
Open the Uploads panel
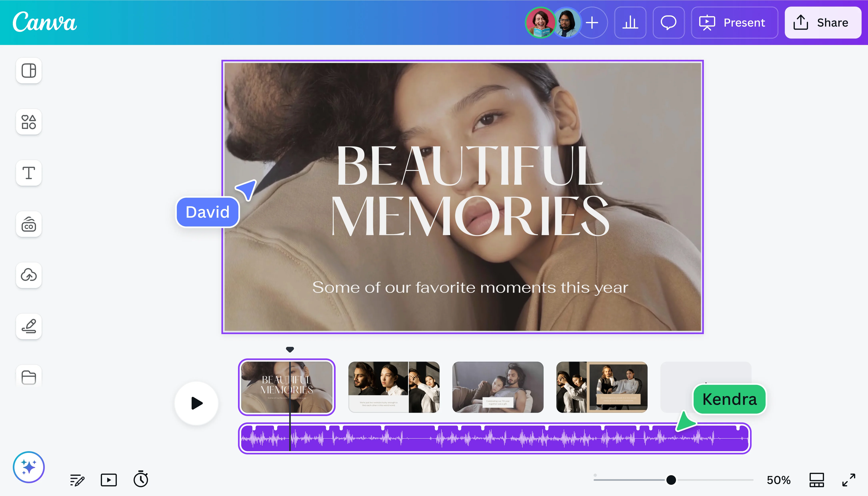[x=29, y=275]
